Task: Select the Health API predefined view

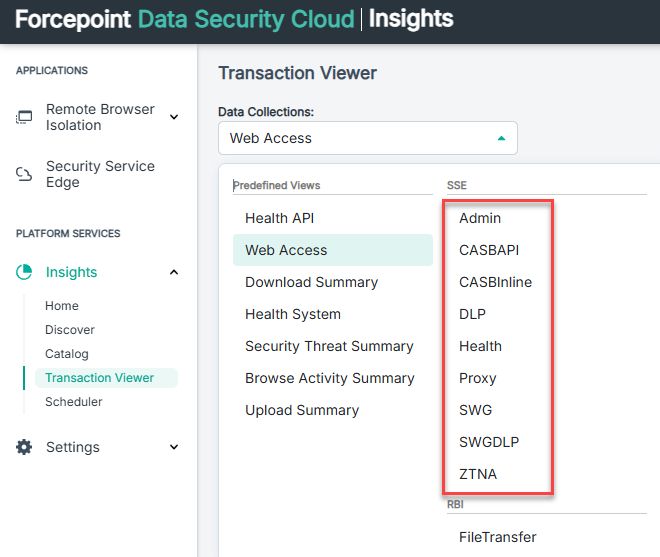Action: pos(280,218)
